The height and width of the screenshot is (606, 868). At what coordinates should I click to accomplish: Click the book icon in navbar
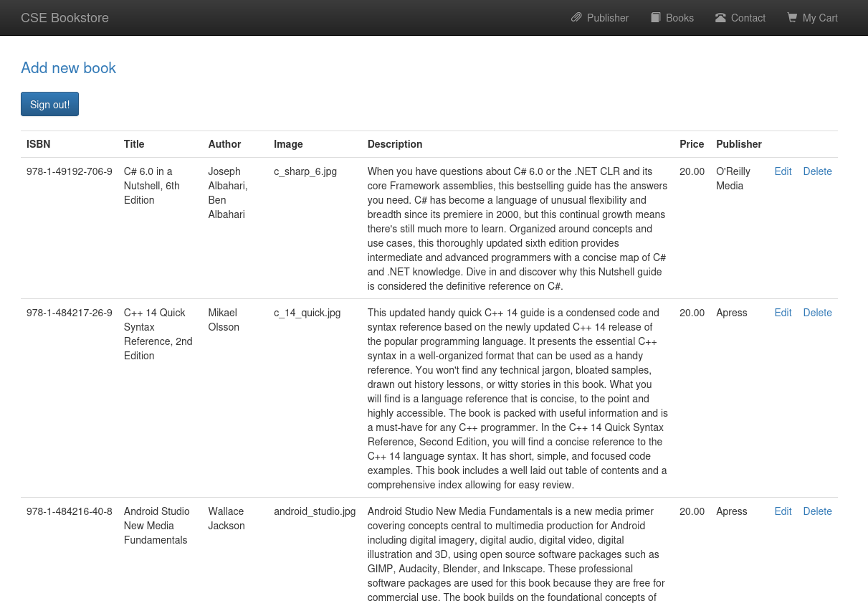pos(655,18)
